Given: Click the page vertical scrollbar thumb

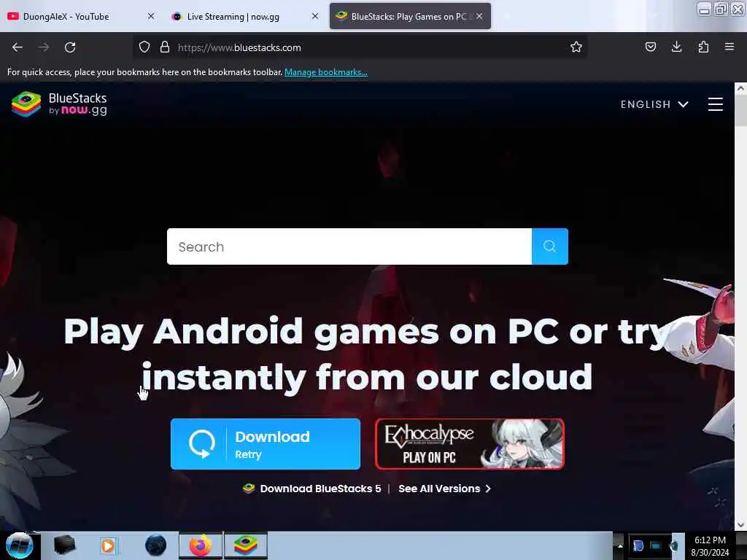Looking at the screenshot, I should [x=740, y=111].
